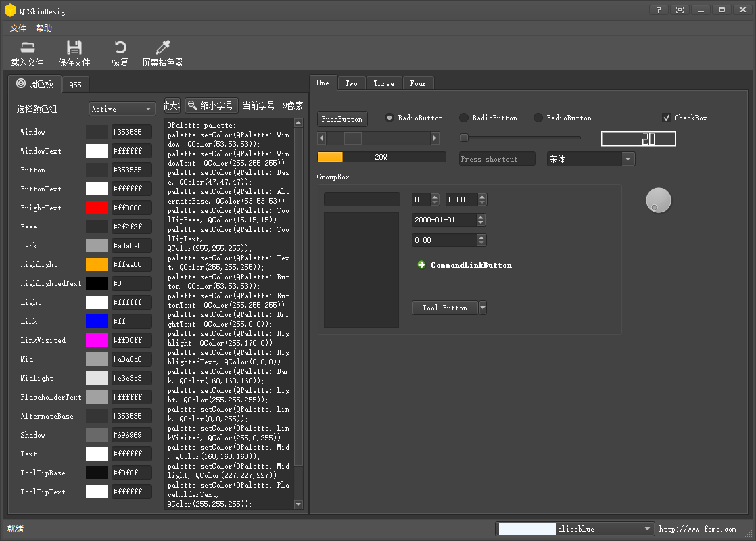This screenshot has height=541, width=756.
Task: Switch to the QSS tab
Action: pyautogui.click(x=75, y=84)
